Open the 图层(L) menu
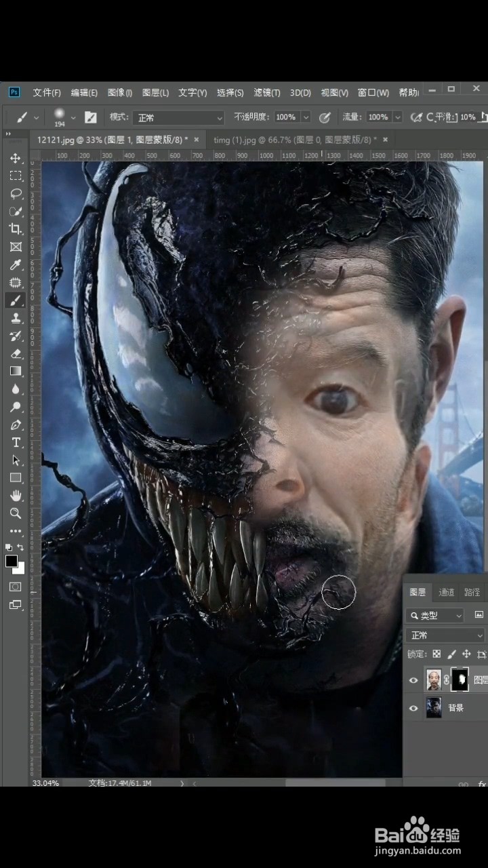The width and height of the screenshot is (488, 868). click(x=156, y=92)
